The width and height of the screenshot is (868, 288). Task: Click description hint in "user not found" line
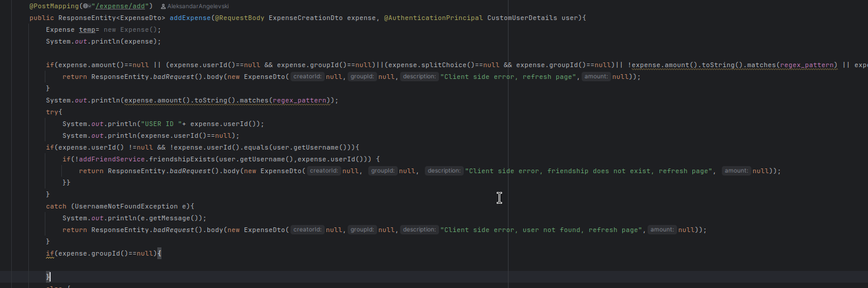tap(419, 230)
